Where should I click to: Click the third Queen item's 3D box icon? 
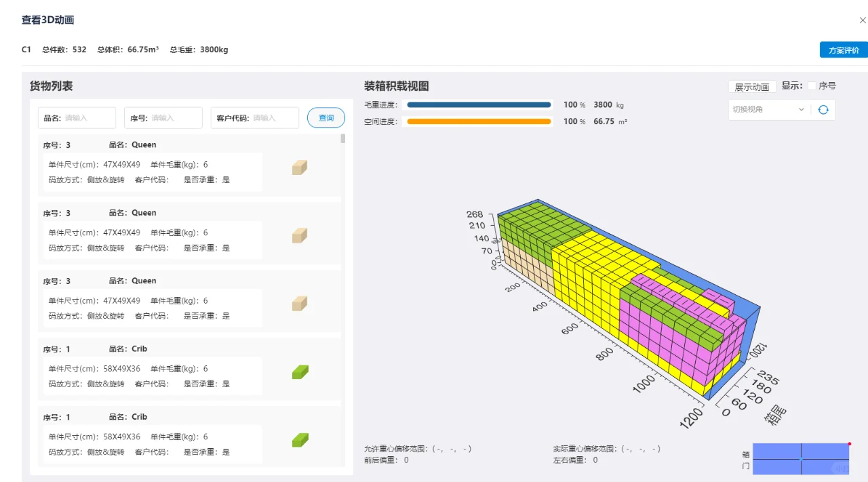[299, 303]
